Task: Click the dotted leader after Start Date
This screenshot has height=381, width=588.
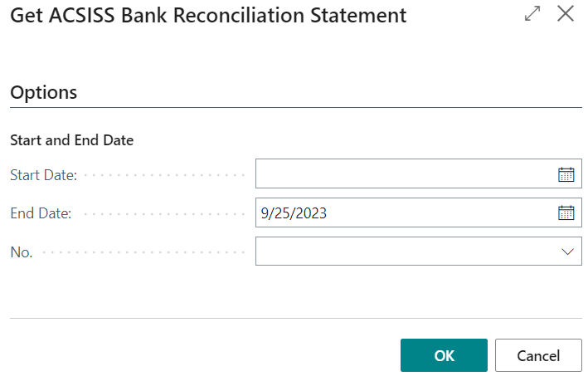Action: [x=164, y=175]
